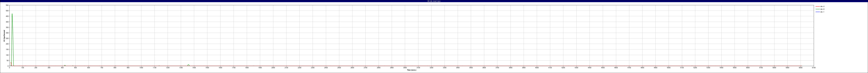Click the 3000 tick label on the x-axis
This screenshot has height=73, width=868.
[x=405, y=68]
